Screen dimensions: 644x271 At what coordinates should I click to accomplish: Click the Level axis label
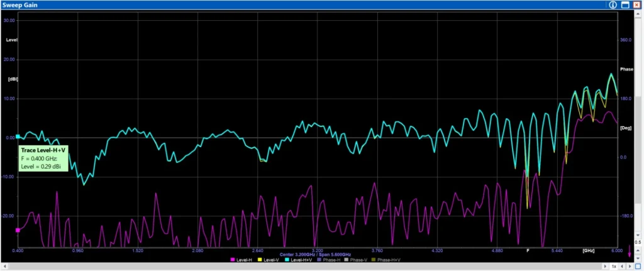click(11, 40)
